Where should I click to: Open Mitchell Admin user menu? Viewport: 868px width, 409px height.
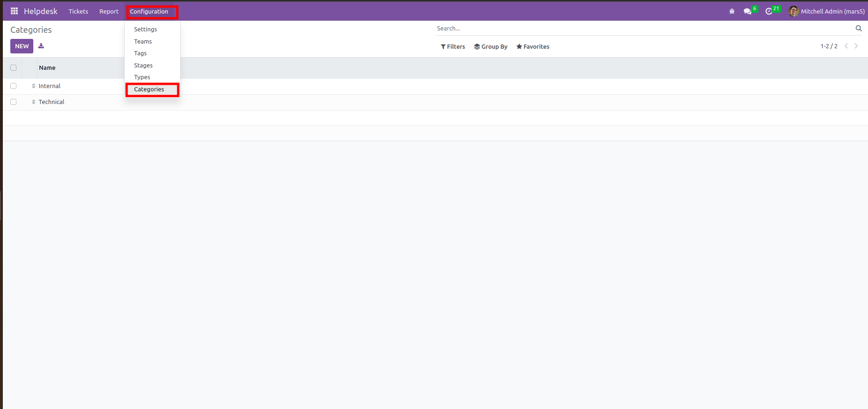(827, 11)
